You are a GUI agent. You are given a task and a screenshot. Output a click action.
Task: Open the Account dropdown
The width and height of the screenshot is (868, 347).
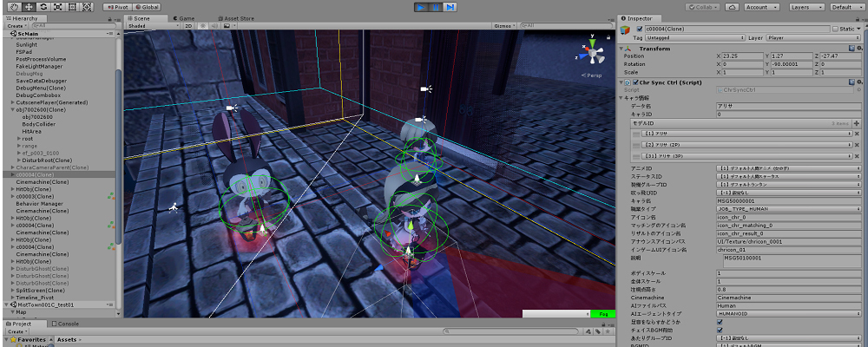tap(761, 7)
